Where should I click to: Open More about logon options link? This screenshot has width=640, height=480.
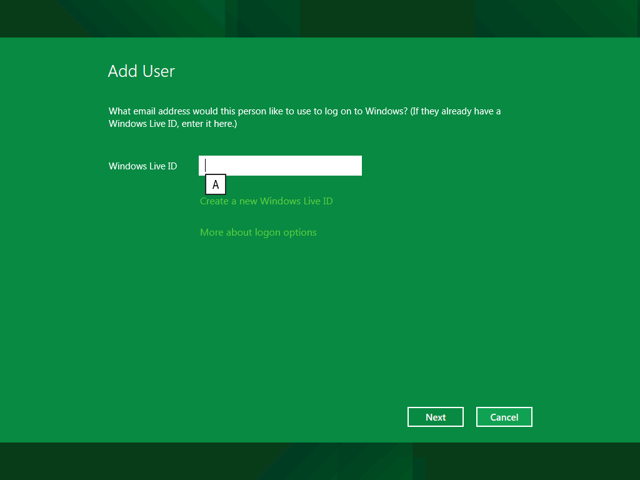258,232
